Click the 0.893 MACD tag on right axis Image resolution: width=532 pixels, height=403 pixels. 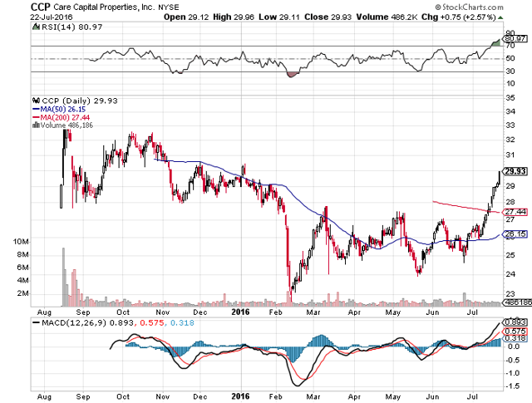pyautogui.click(x=515, y=322)
